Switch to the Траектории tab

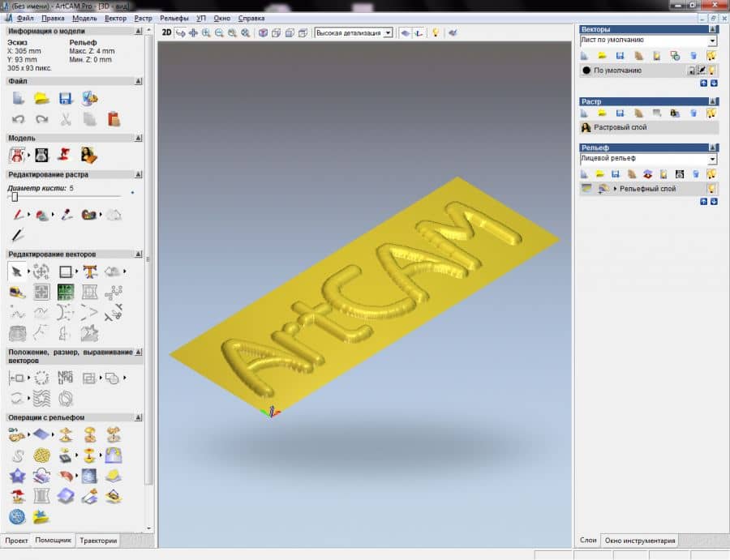click(98, 541)
